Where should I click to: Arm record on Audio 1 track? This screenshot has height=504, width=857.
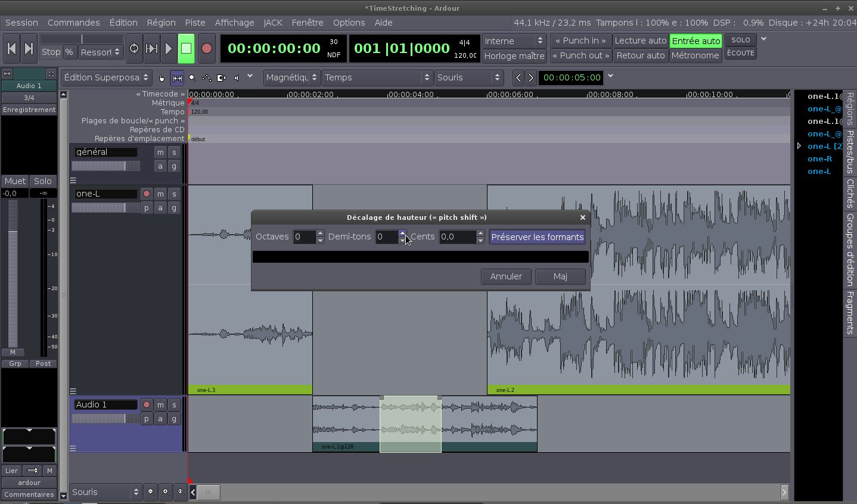(x=147, y=405)
